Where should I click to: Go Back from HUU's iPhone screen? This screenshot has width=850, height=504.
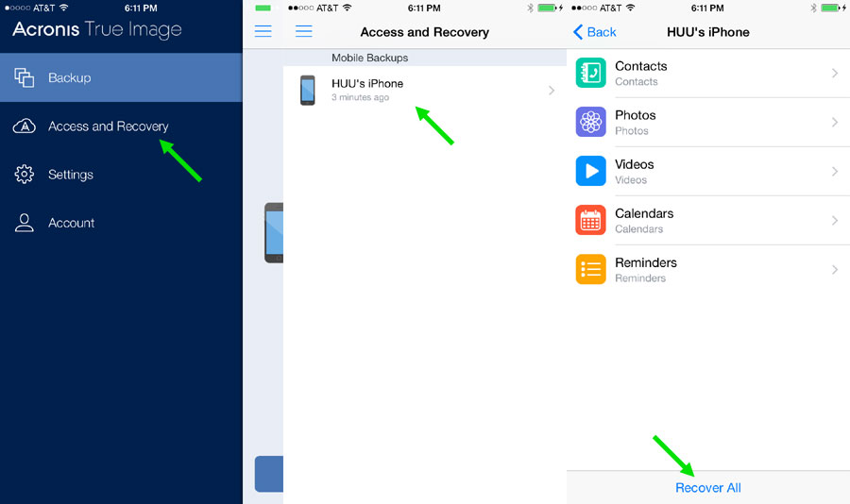[595, 32]
